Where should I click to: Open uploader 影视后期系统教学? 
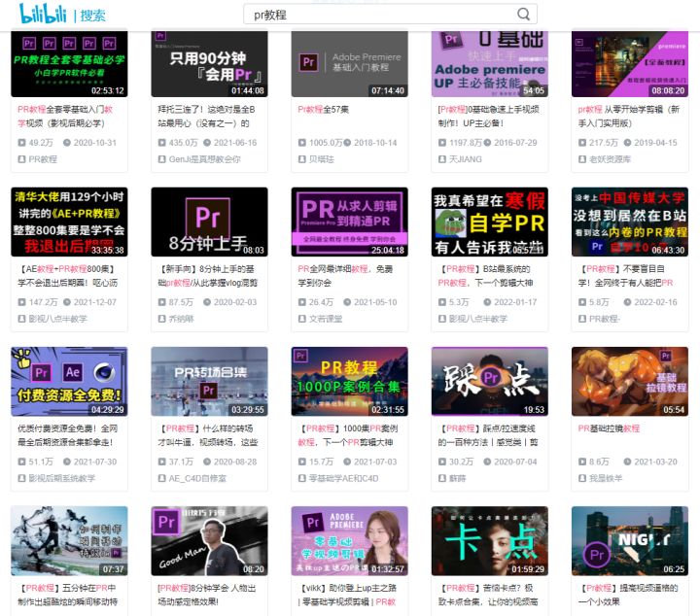[62, 479]
